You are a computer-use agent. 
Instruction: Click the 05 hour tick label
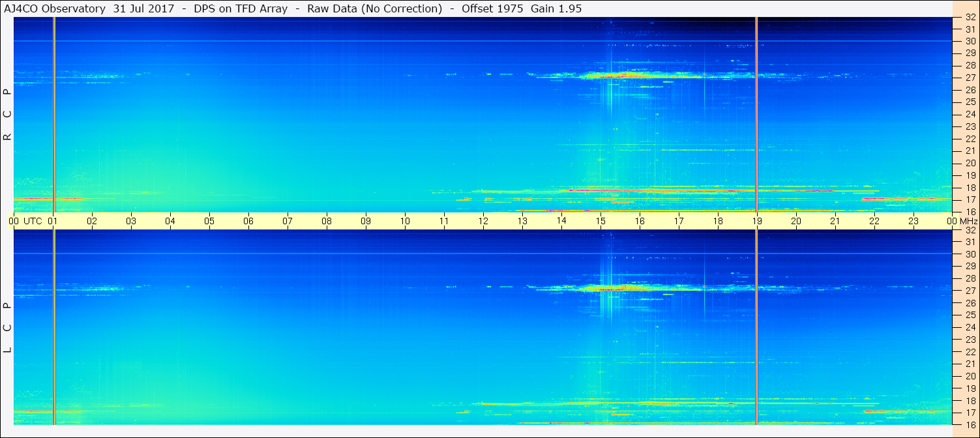[x=209, y=221]
